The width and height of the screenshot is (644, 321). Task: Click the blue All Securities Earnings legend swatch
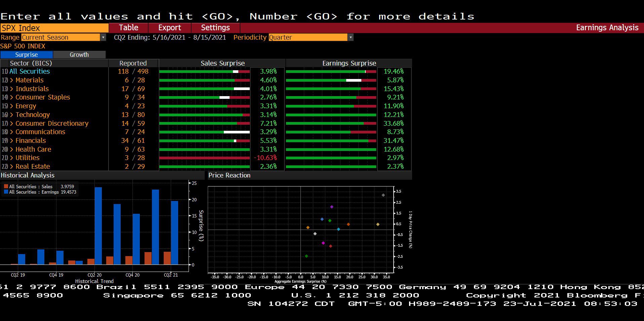tap(6, 192)
